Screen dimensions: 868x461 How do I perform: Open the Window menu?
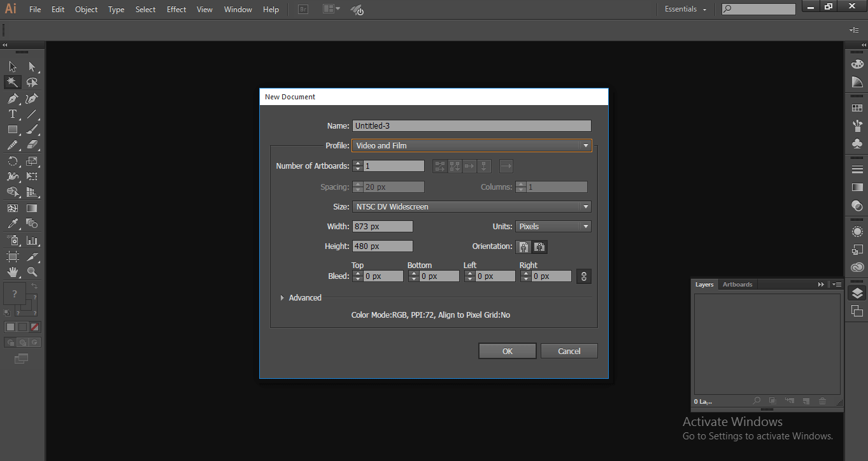coord(238,9)
